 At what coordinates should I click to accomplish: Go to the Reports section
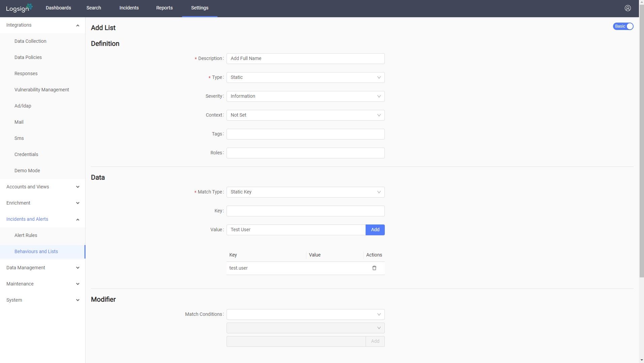pos(164,8)
